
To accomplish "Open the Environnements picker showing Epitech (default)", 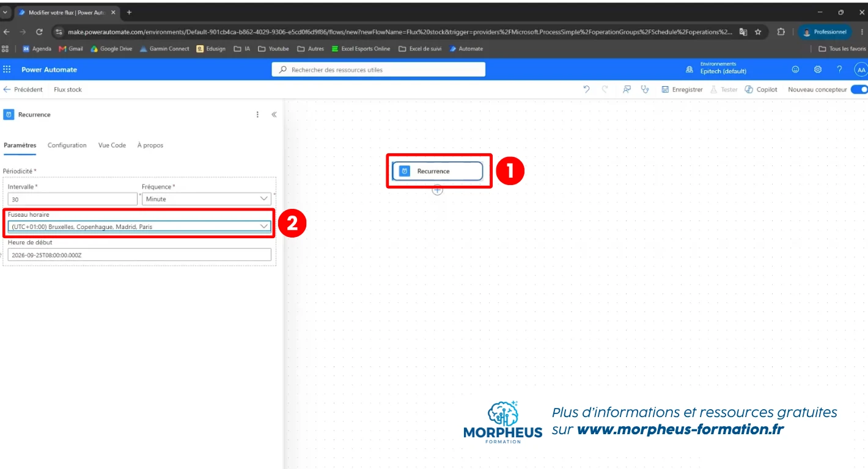I will tap(716, 68).
